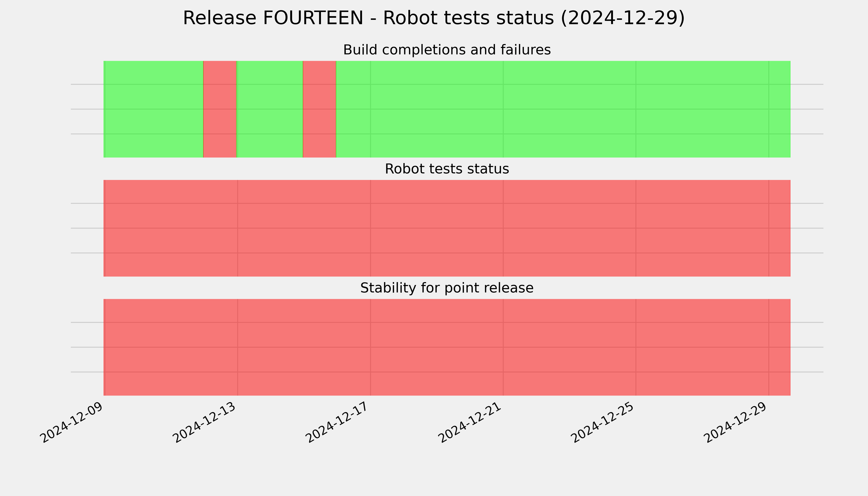This screenshot has height=496, width=868.
Task: Click the 'Robot tests status' subplot title
Action: coord(447,169)
